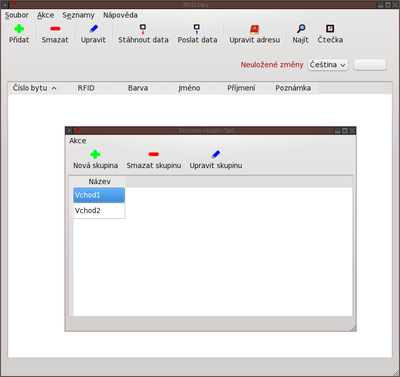Click the red minus Smazat skupinu icon

pyautogui.click(x=154, y=154)
